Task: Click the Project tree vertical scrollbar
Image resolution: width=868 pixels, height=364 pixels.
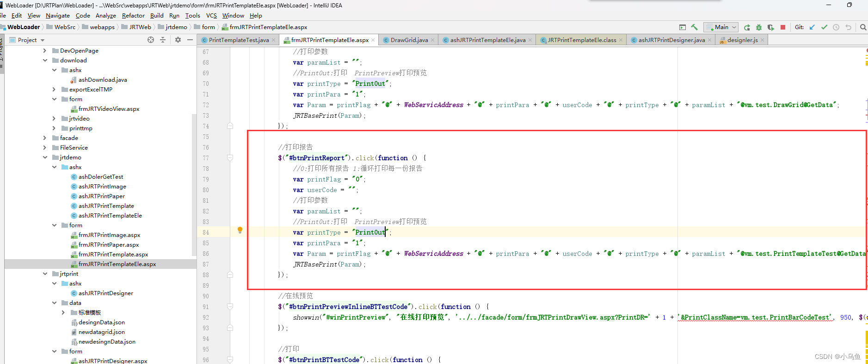Action: coord(194,185)
